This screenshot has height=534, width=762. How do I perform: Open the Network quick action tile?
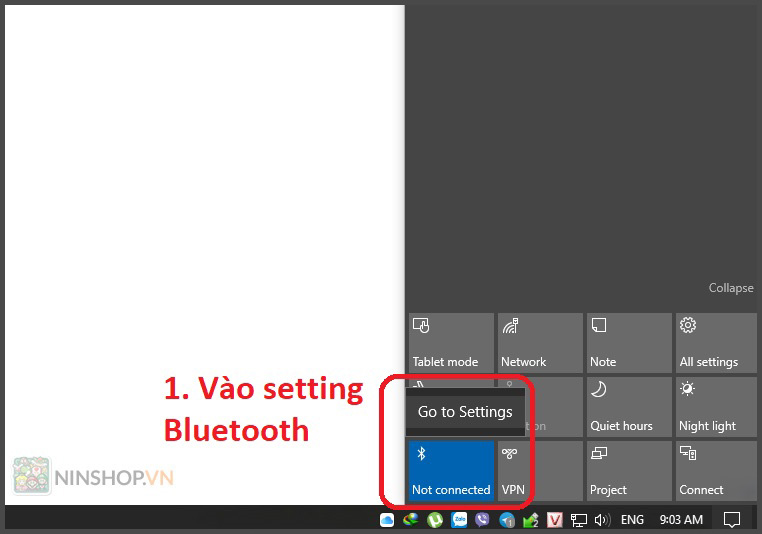(x=540, y=343)
